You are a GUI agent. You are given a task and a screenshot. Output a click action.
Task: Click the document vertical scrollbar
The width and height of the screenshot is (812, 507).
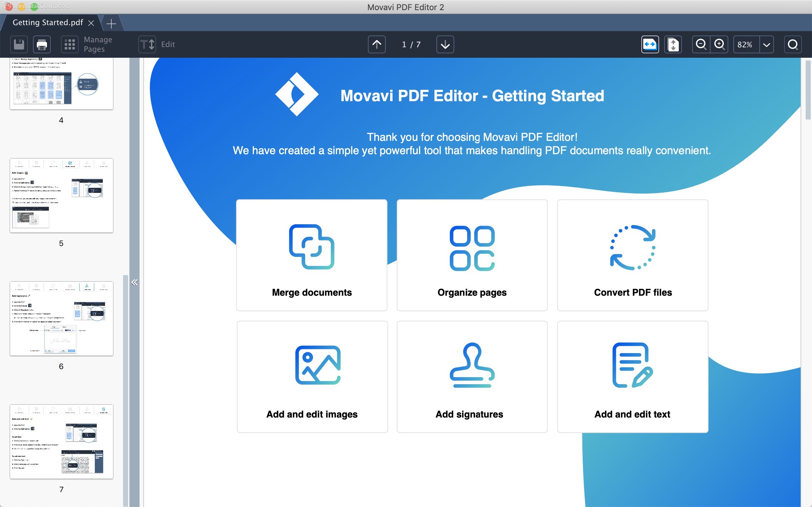click(x=808, y=89)
